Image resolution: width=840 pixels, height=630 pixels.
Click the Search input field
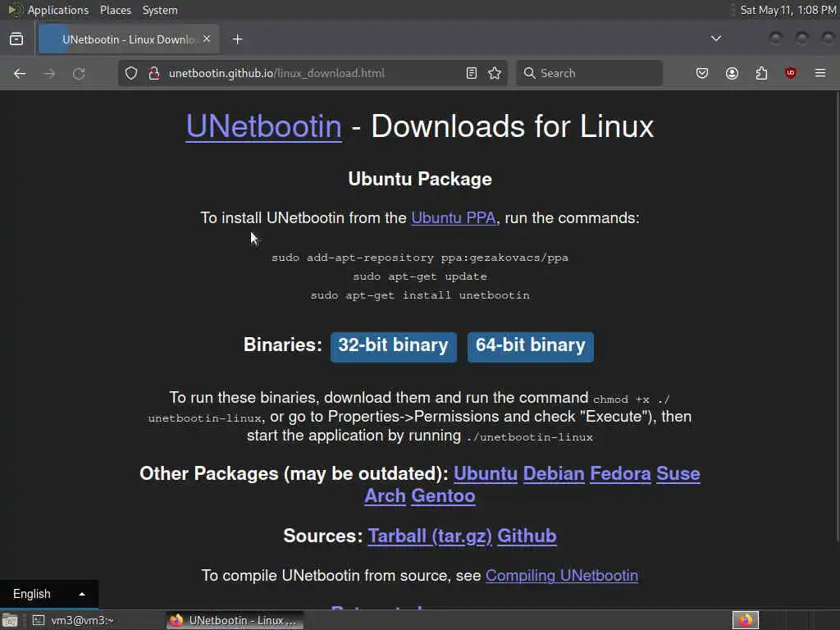point(589,73)
